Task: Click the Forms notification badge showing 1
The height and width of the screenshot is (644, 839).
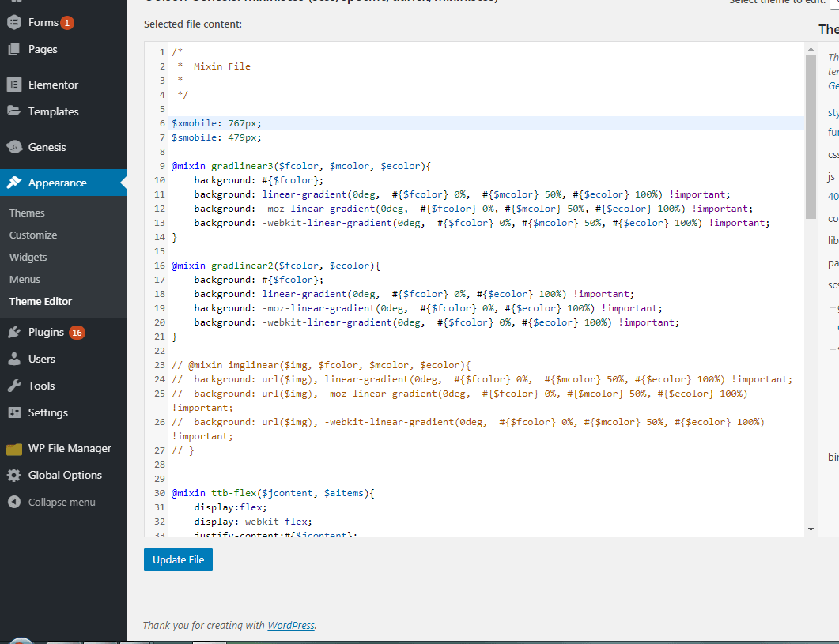Action: tap(67, 22)
